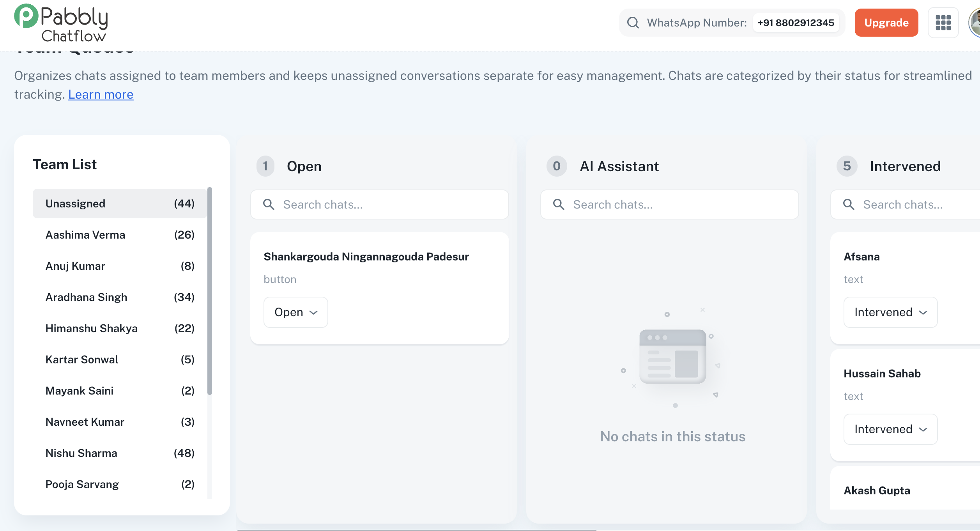Click the search icon in Open column

point(269,204)
